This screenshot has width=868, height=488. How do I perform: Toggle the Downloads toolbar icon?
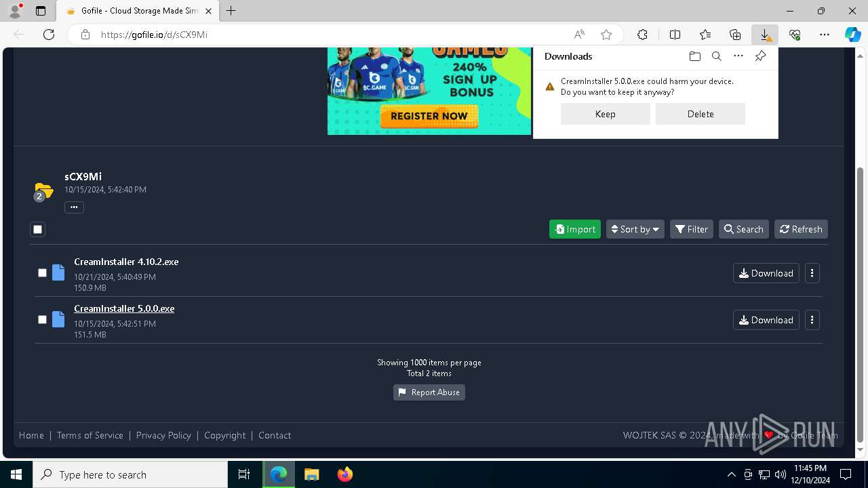765,35
